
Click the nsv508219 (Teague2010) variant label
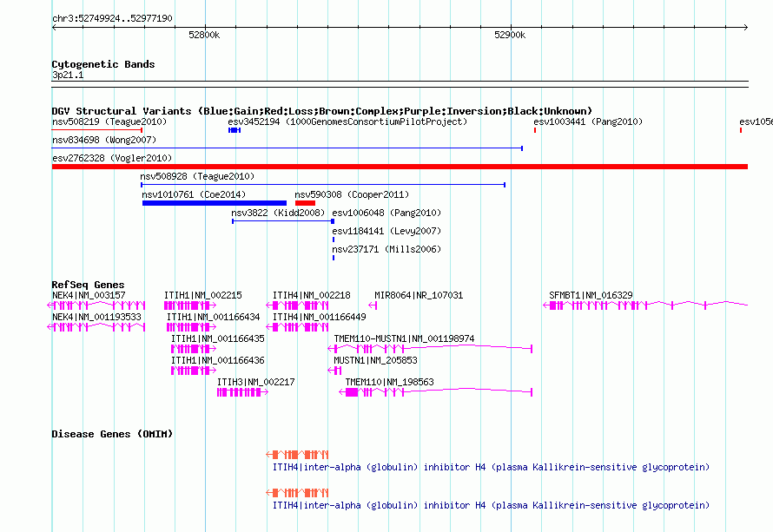pos(109,122)
